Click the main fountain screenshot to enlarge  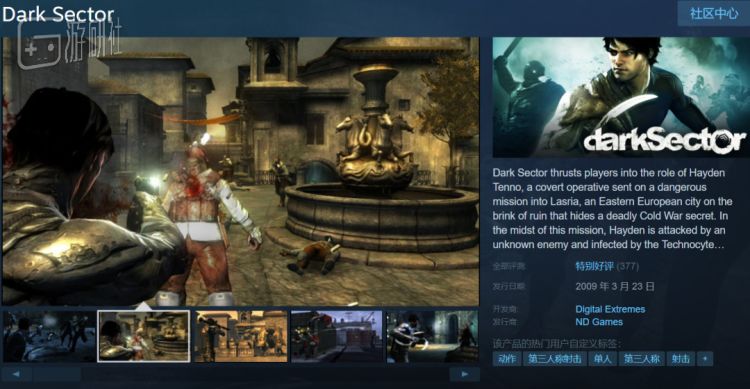point(241,171)
